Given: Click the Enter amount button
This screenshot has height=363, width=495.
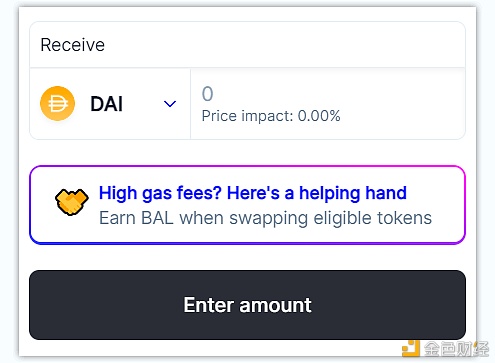Looking at the screenshot, I should [x=247, y=305].
